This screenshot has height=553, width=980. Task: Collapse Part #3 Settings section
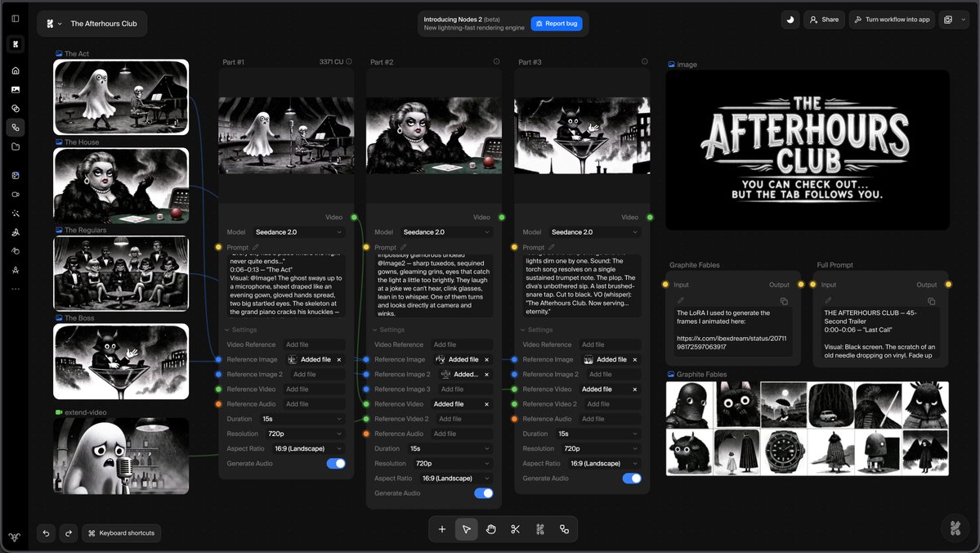[x=537, y=330]
